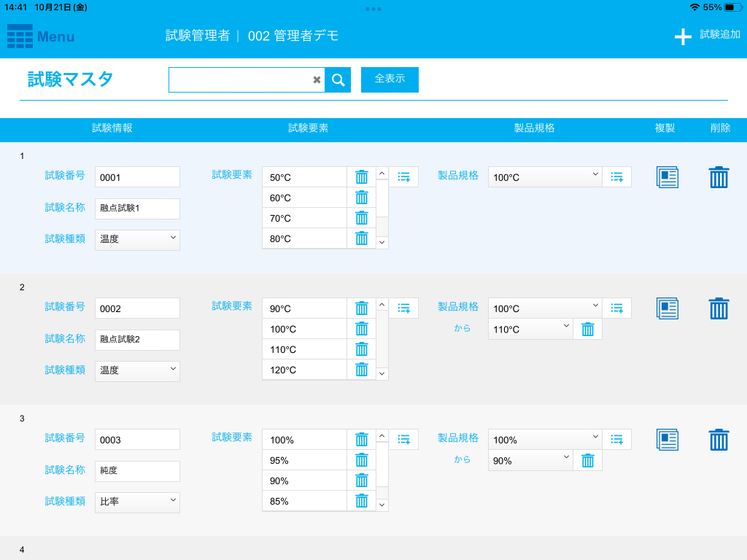Expand product spec 100°C dropdown in test 0001

544,177
